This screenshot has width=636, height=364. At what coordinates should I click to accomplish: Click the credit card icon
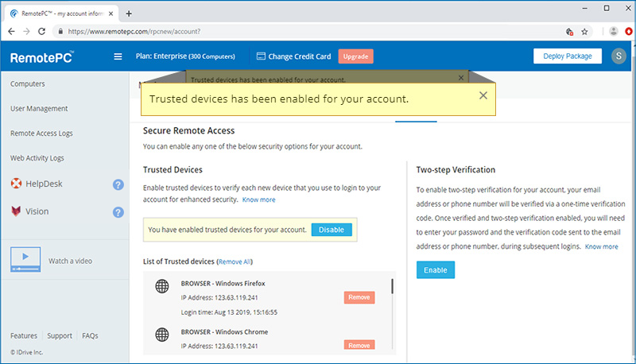261,56
